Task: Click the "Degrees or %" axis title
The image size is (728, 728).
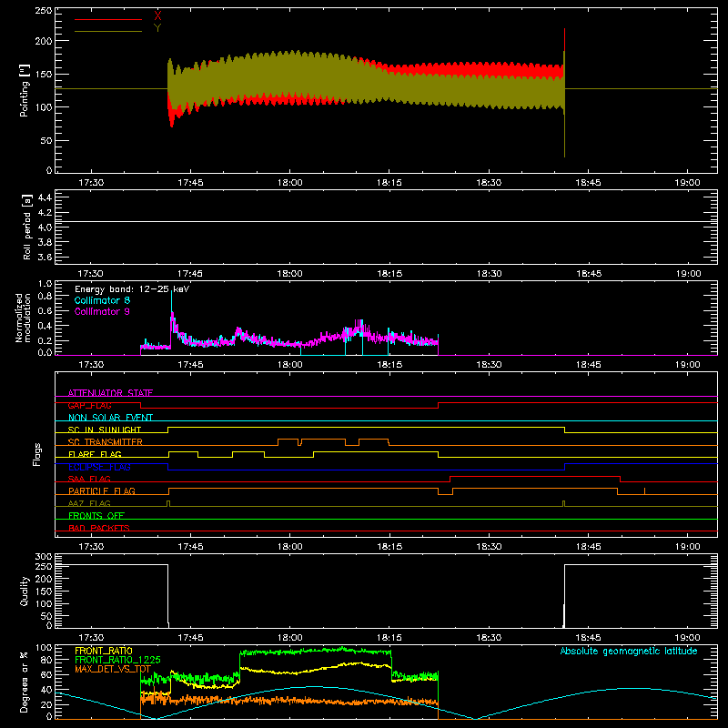Action: click(25, 682)
